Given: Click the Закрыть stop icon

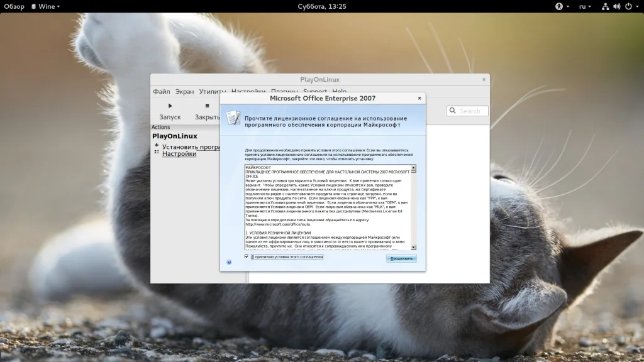Looking at the screenshot, I should pyautogui.click(x=207, y=106).
